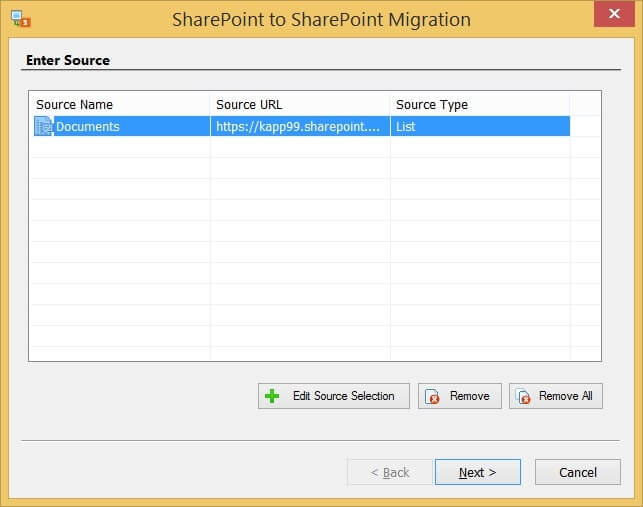Close the SharePoint to SharePoint Migration dialog
Screen dimensions: 643x507
pyautogui.click(x=614, y=14)
